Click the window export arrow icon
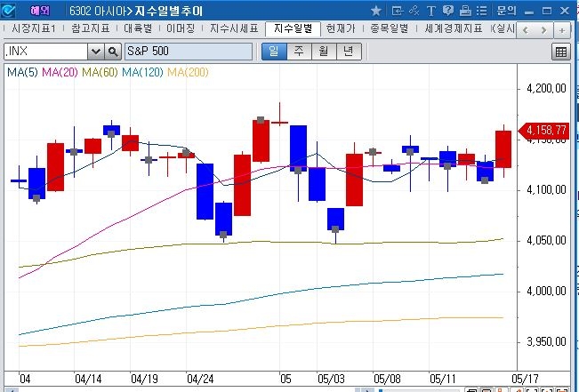Viewport: 579px width, 392px height. (x=398, y=11)
